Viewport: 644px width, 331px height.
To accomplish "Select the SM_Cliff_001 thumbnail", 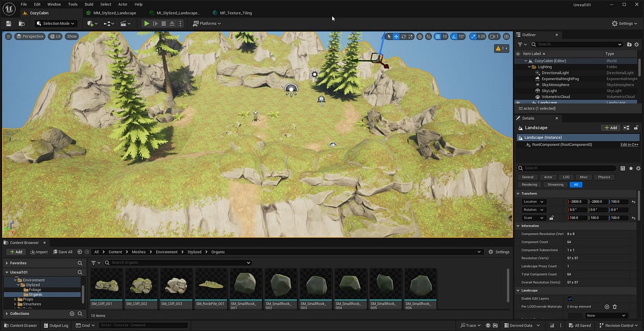I will pos(106,286).
